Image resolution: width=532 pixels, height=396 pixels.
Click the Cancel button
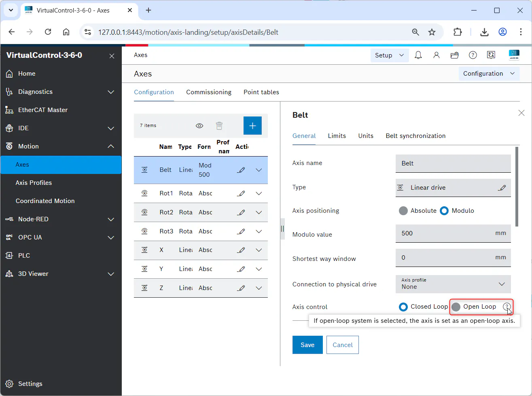coord(343,345)
